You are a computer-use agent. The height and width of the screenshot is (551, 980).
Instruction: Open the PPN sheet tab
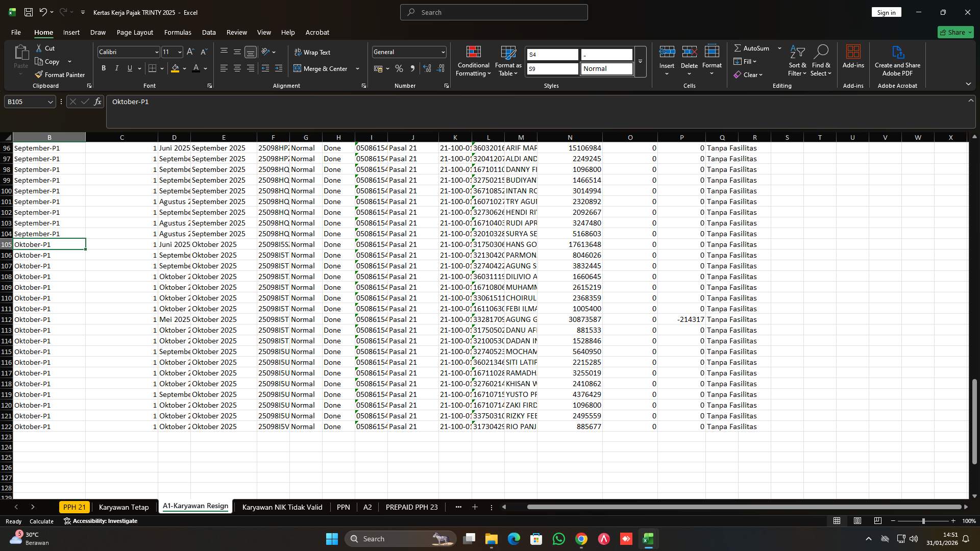343,507
